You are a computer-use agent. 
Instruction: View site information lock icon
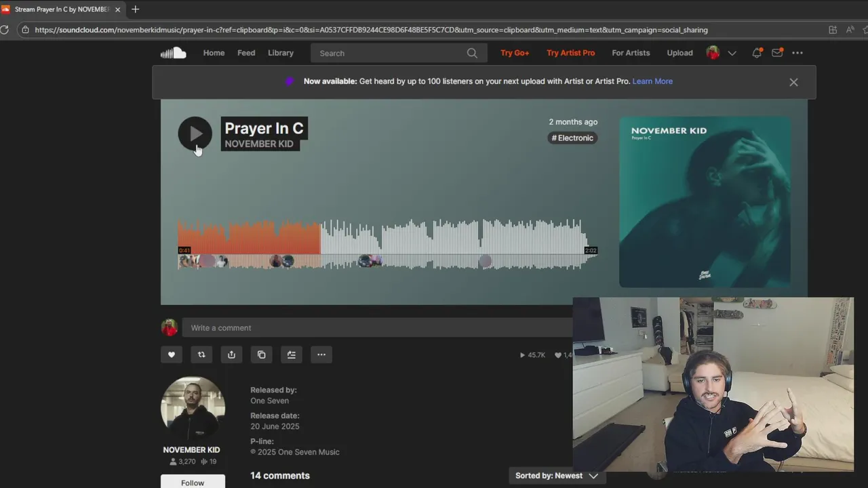click(x=25, y=30)
